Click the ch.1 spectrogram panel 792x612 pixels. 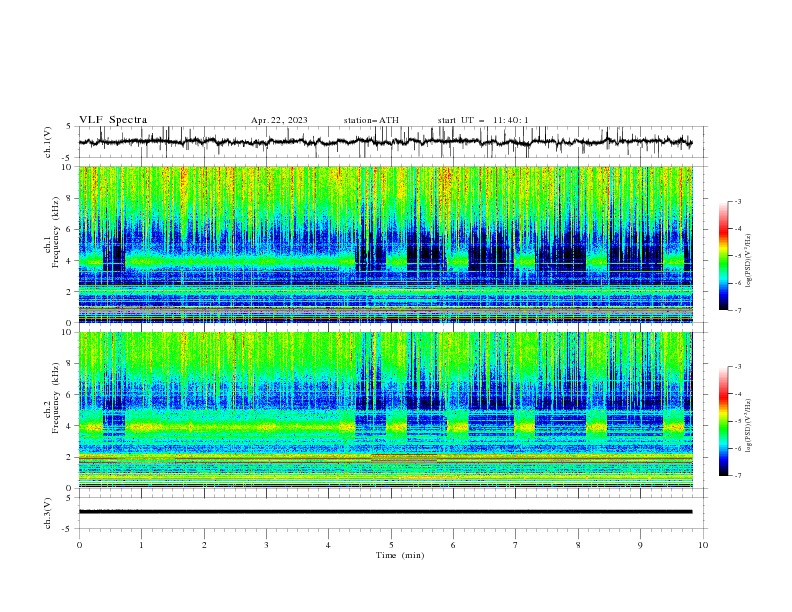point(386,244)
